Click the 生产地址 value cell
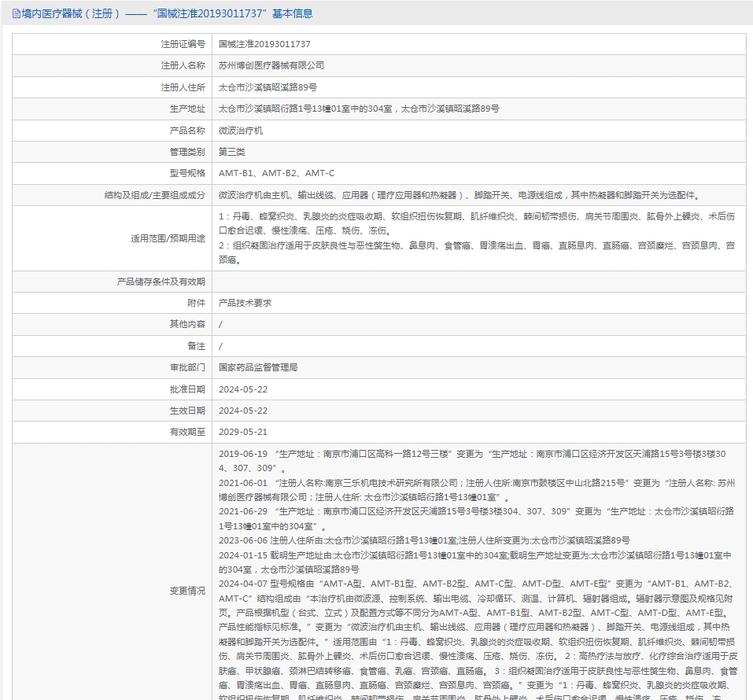This screenshot has height=700, width=753. pyautogui.click(x=479, y=109)
